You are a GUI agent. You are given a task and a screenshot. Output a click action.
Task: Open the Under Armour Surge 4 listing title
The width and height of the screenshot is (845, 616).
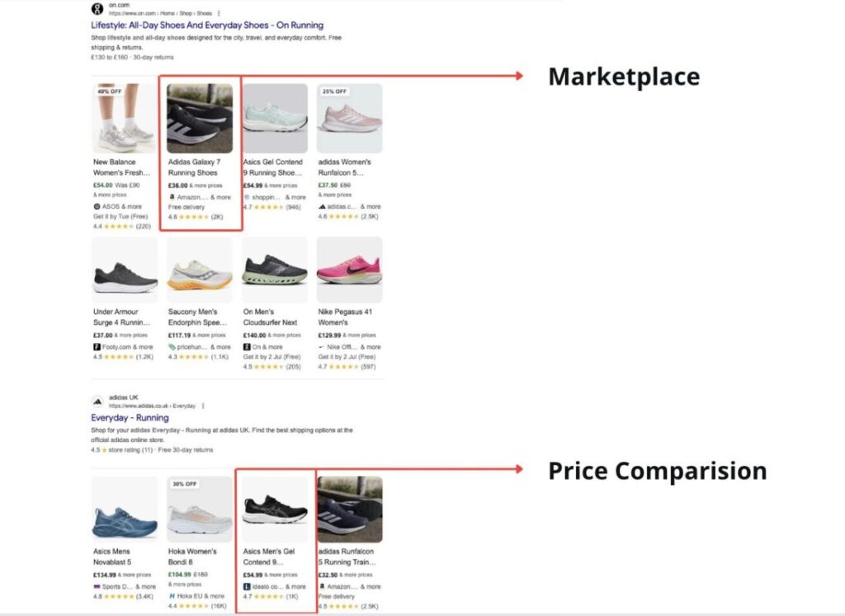(124, 317)
